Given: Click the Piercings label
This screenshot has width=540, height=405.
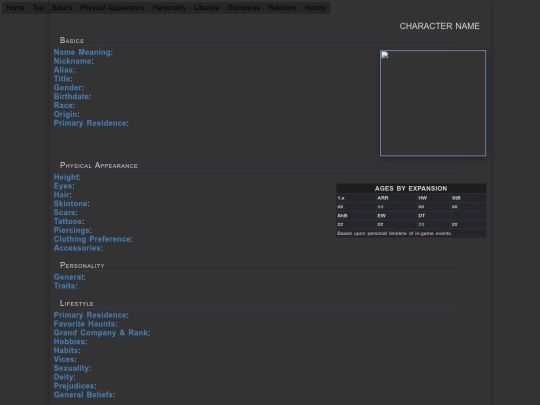Looking at the screenshot, I should pyautogui.click(x=72, y=230).
